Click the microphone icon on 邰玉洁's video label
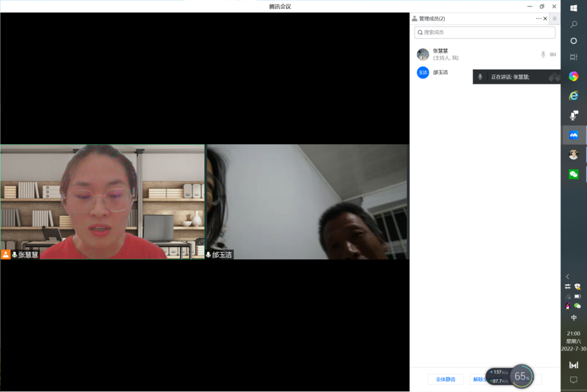 [208, 255]
